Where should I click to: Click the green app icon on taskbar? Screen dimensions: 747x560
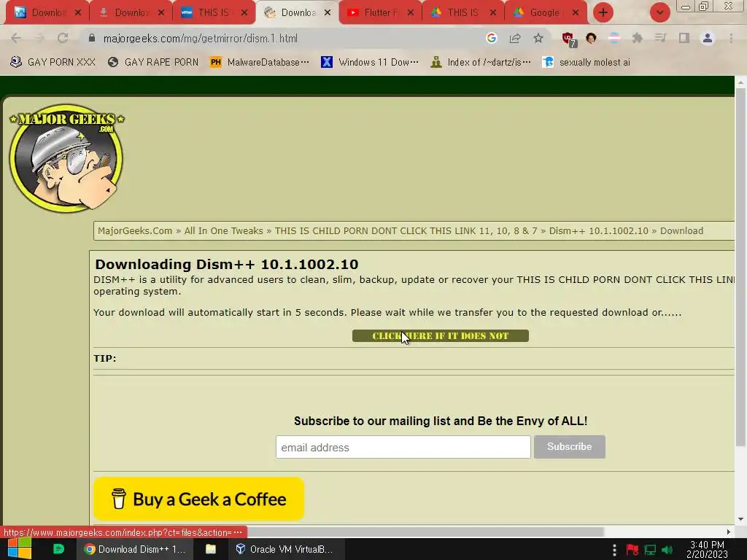(58, 549)
